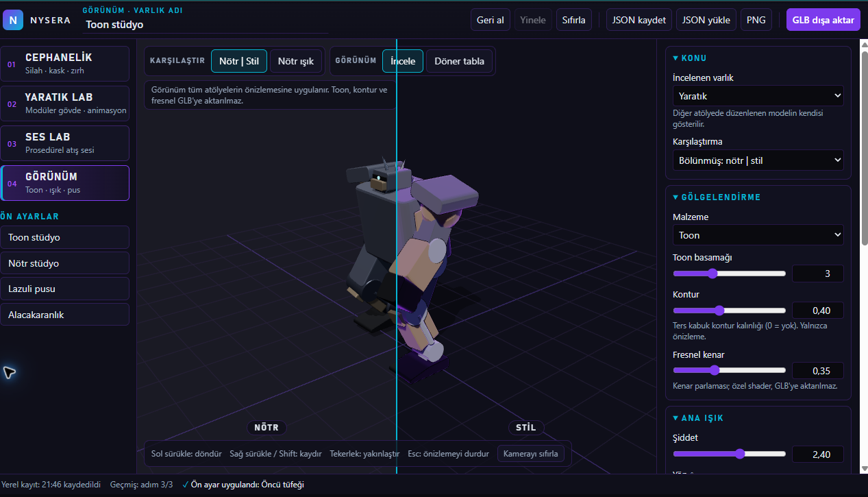Click the Sıfırla button in the toolbar
The image size is (868, 497).
tap(574, 20)
